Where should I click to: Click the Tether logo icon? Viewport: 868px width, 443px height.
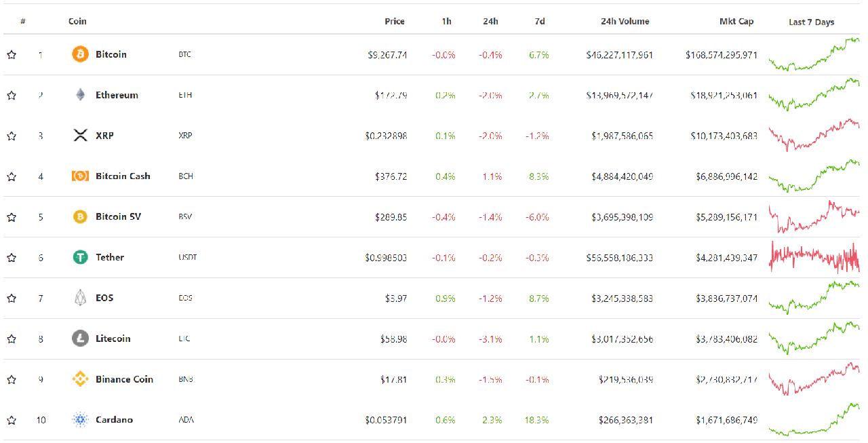point(80,258)
